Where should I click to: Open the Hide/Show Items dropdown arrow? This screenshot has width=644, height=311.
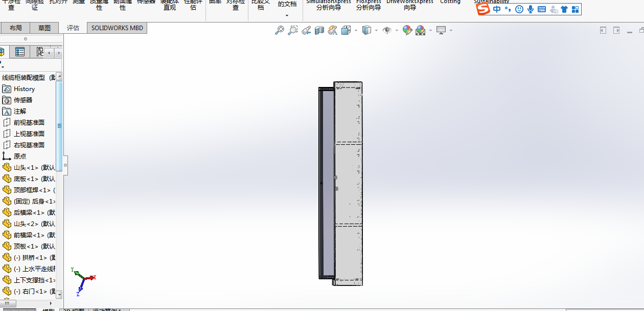(x=397, y=31)
